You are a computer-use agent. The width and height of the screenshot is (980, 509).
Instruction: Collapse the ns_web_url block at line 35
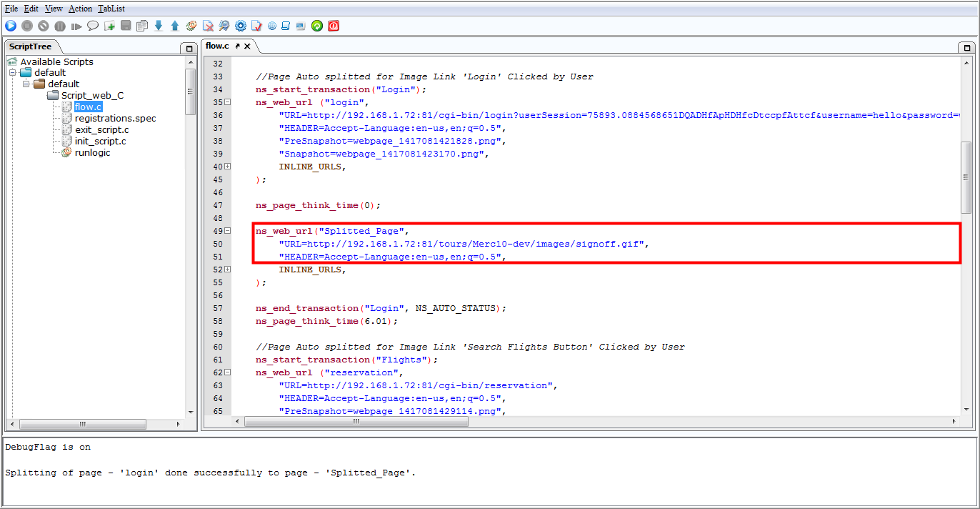click(228, 102)
